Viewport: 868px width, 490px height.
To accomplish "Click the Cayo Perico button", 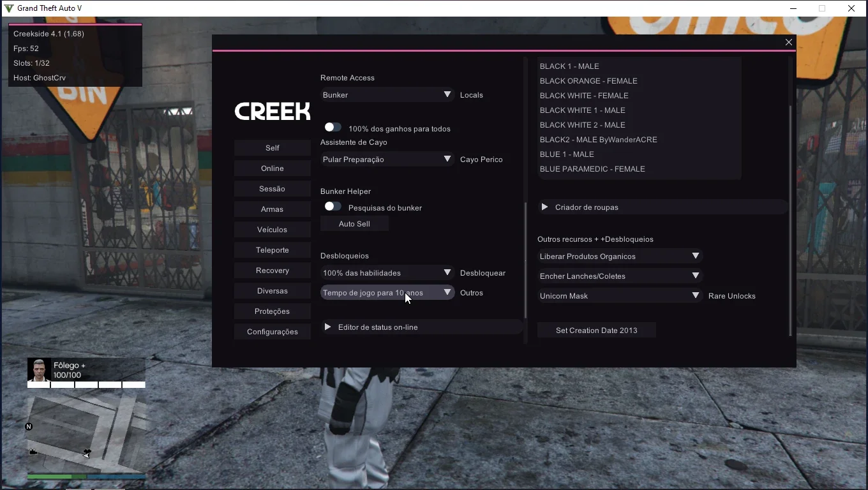I will tap(481, 160).
